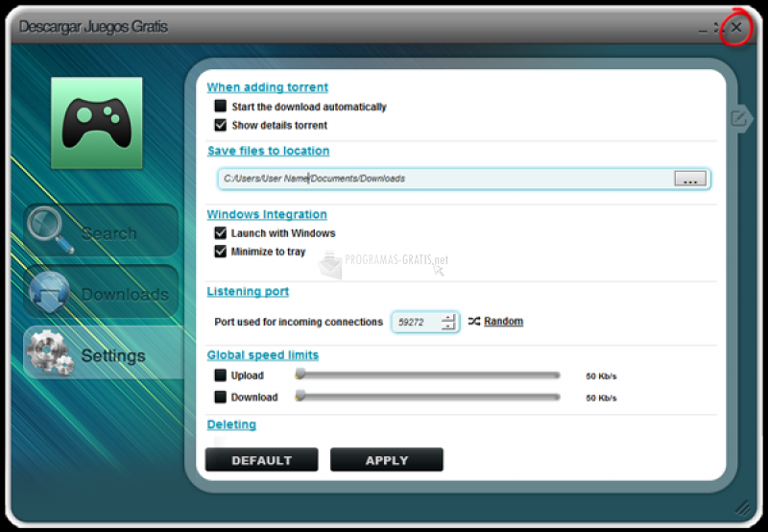The height and width of the screenshot is (532, 768).
Task: Click the Windows Integration heading
Action: tap(267, 214)
